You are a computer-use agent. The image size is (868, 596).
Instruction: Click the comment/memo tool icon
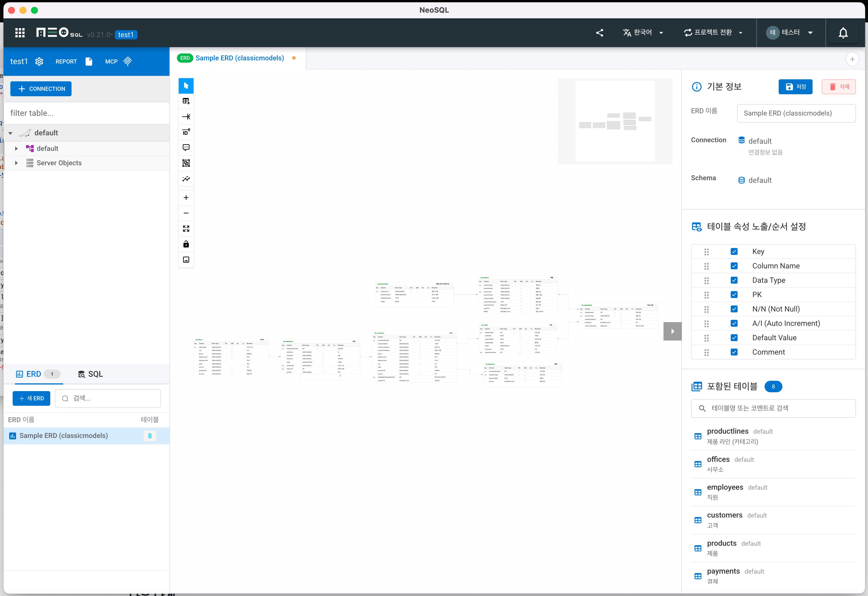click(186, 147)
